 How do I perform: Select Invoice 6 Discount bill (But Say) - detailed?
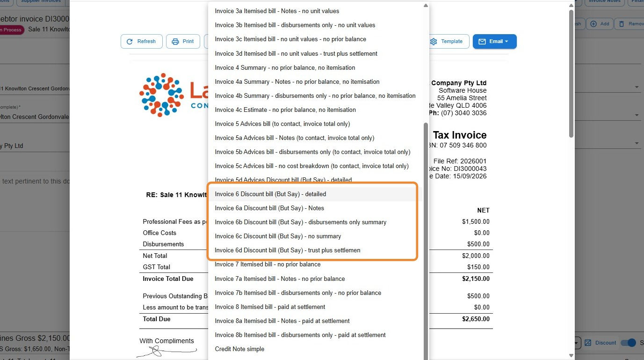(316, 194)
